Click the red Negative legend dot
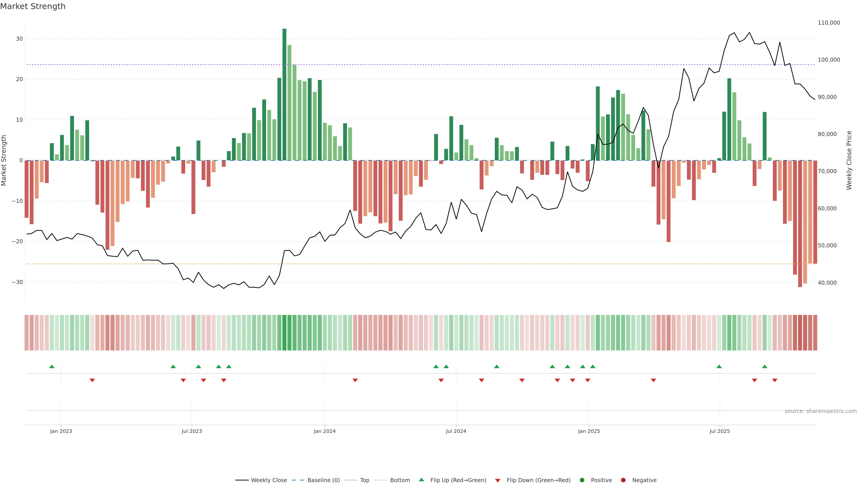868x488 pixels. click(623, 480)
